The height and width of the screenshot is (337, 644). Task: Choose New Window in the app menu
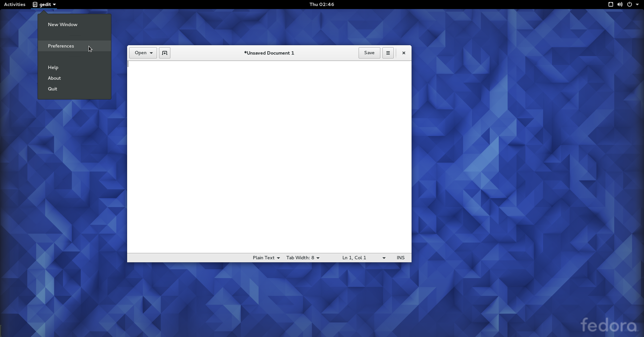63,24
